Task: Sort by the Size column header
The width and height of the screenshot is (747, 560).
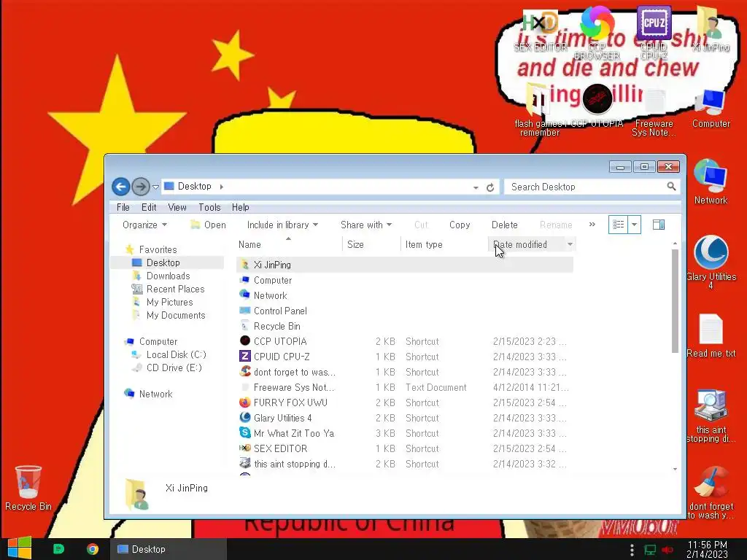Action: pos(371,245)
